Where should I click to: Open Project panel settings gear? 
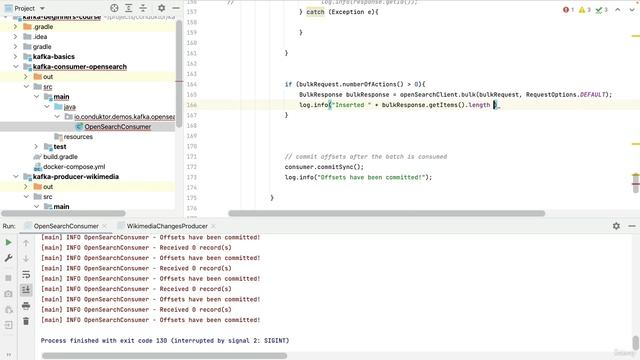click(x=162, y=8)
